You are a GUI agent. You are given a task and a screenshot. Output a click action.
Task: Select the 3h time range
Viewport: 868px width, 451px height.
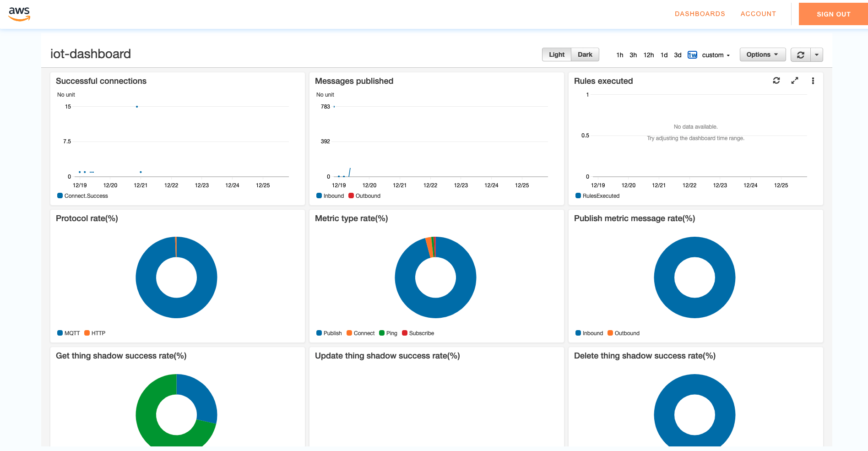tap(633, 55)
